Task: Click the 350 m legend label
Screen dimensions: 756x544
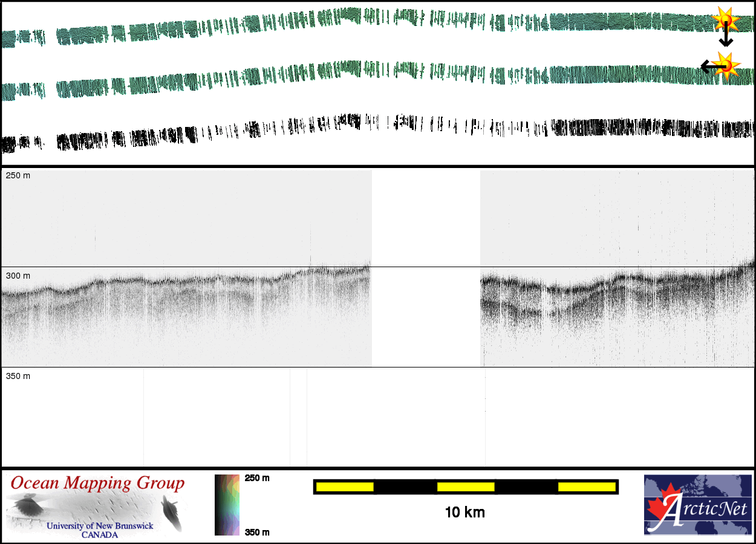Action: 257,532
